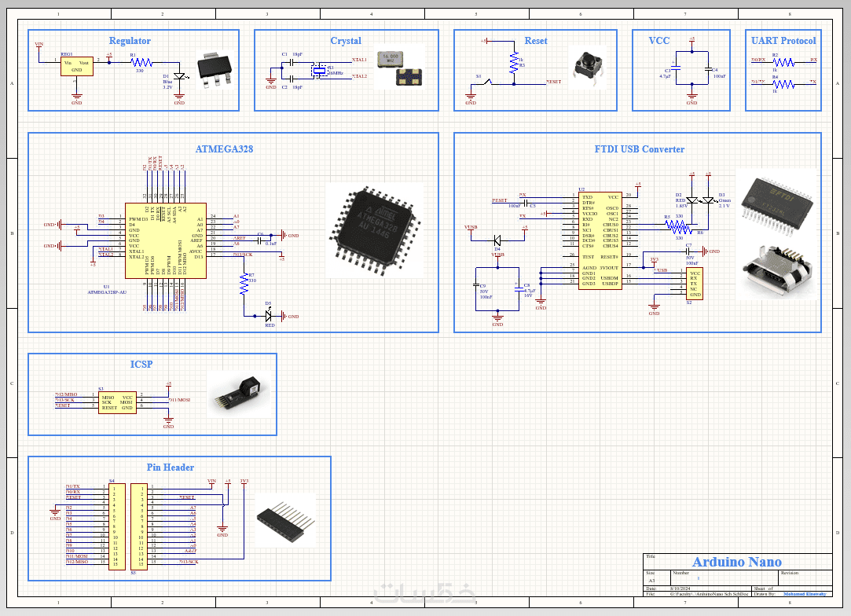Select the FTDI USB Converter title
The image size is (851, 616).
640,148
